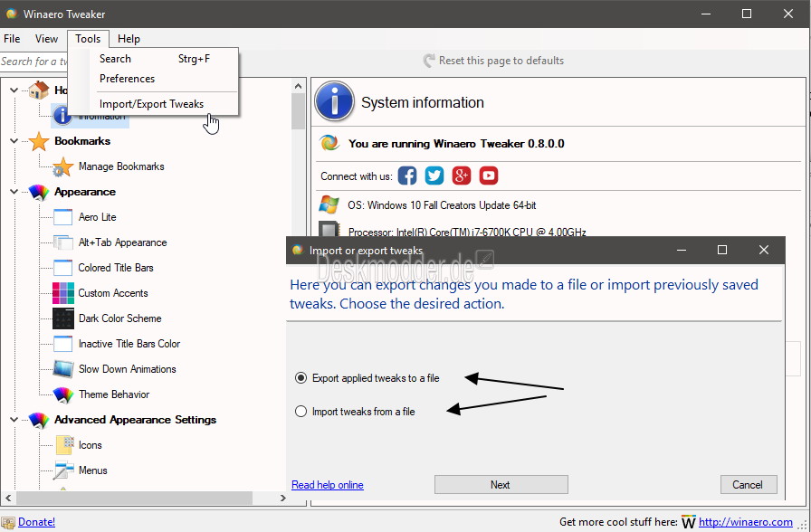
Task: Click the Manage Bookmarks star-gear icon
Action: coord(63,167)
